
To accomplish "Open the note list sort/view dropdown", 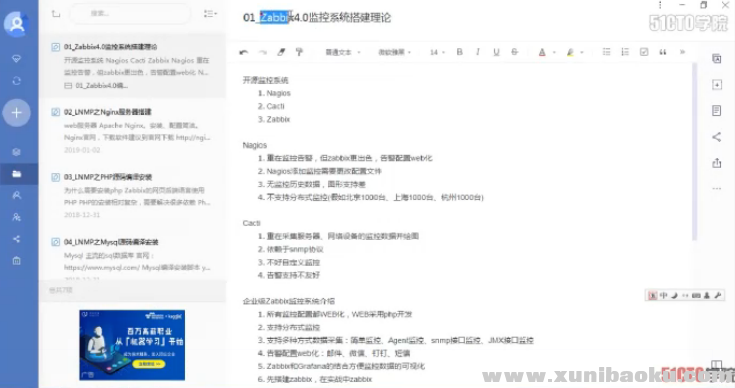I will (210, 14).
